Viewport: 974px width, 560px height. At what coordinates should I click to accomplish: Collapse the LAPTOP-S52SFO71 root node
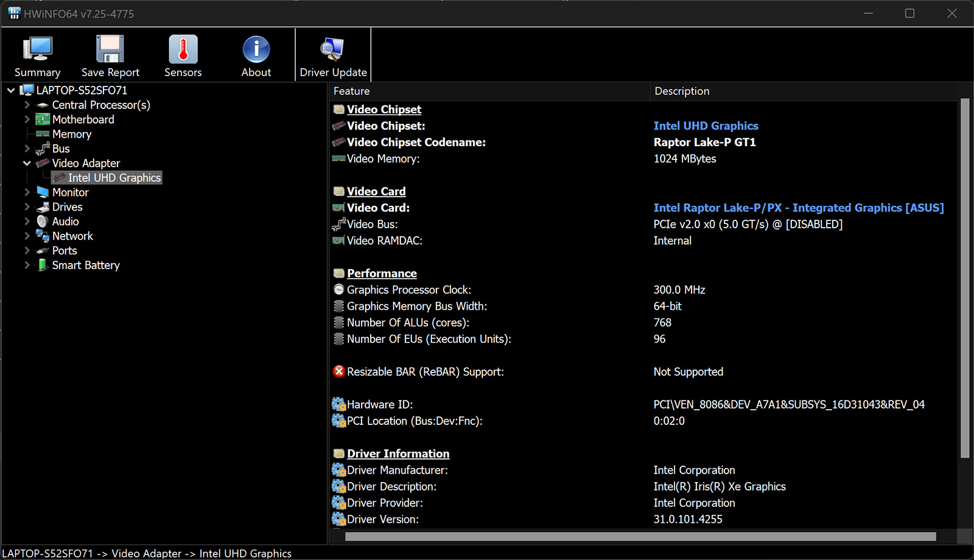pos(11,91)
